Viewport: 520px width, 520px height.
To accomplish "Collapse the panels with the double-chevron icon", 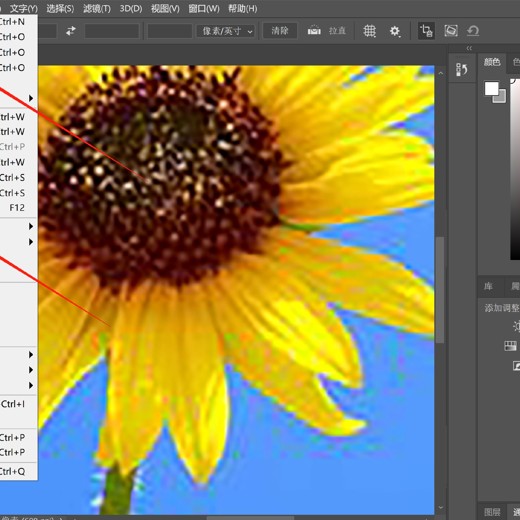I will coord(469,48).
